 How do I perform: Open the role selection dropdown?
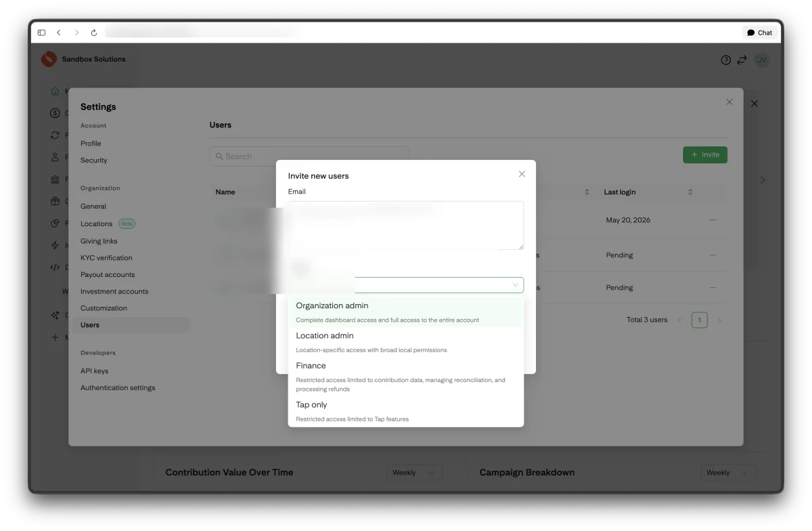point(406,285)
